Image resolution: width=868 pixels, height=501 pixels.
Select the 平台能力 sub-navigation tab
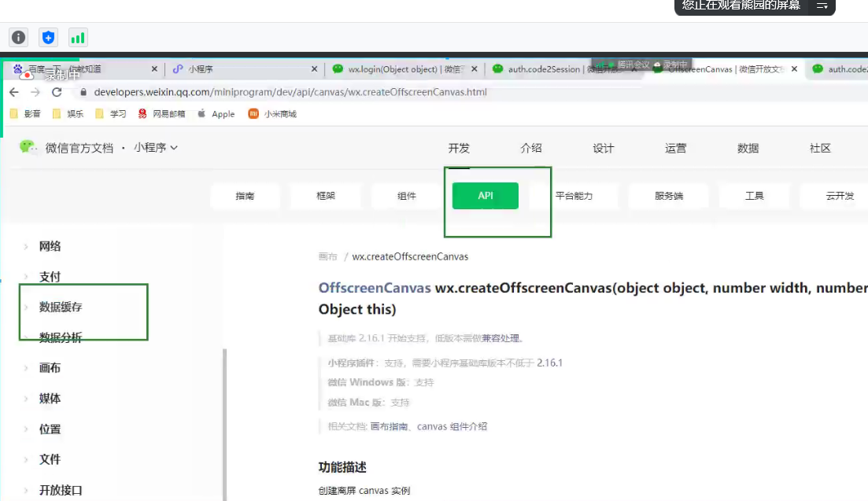click(574, 196)
